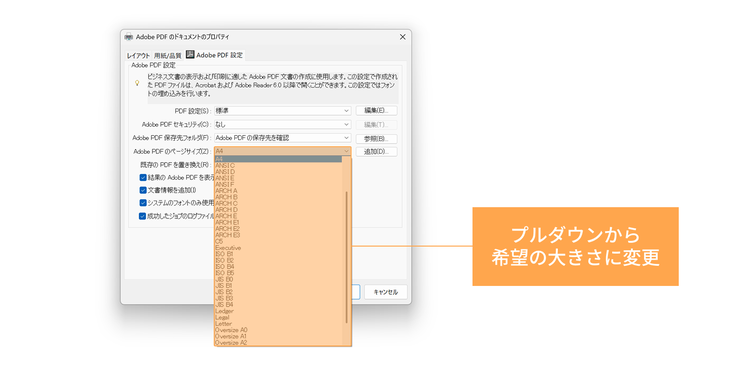Open the Adobe PDF セキュリティ dropdown
Image resolution: width=750 pixels, height=375 pixels.
coord(283,124)
